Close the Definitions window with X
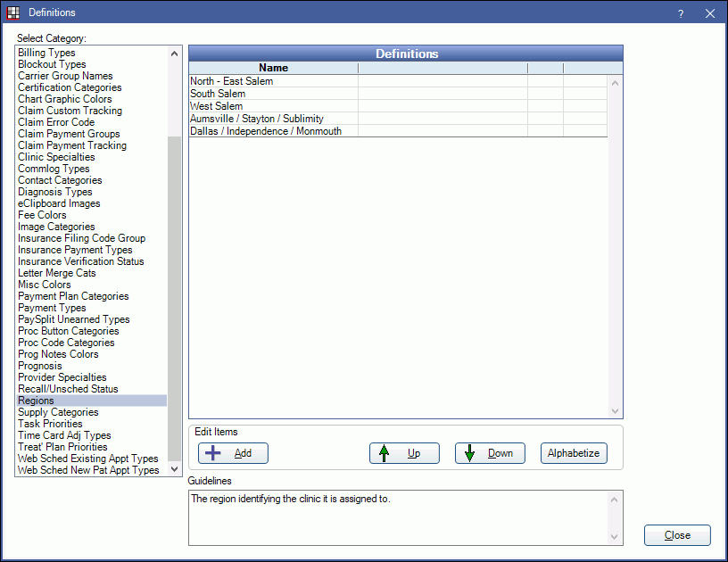Viewport: 728px width, 562px height. (x=710, y=13)
